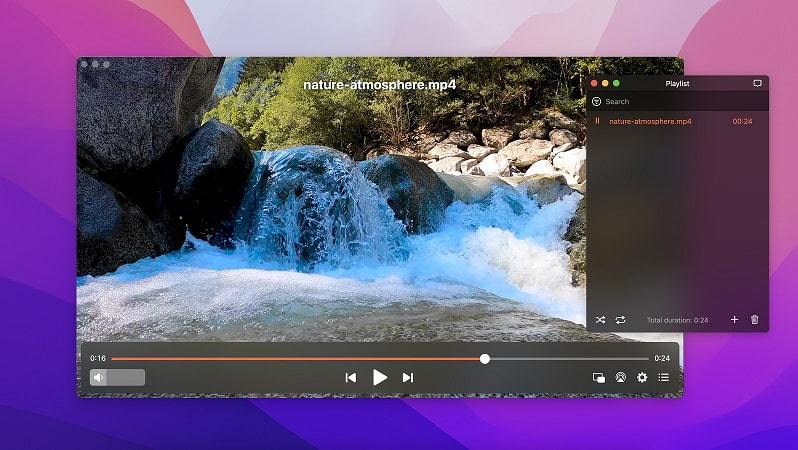Open the search filter icon in Playlist
Screen dimensions: 798x450
(x=596, y=101)
